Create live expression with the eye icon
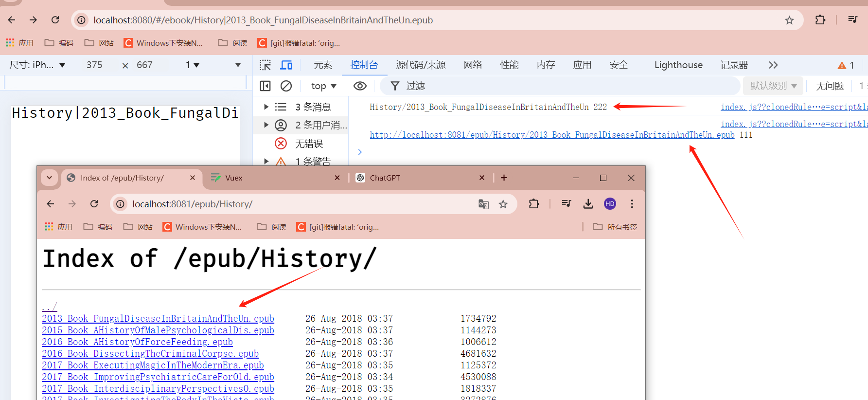This screenshot has height=400, width=868. (x=360, y=86)
